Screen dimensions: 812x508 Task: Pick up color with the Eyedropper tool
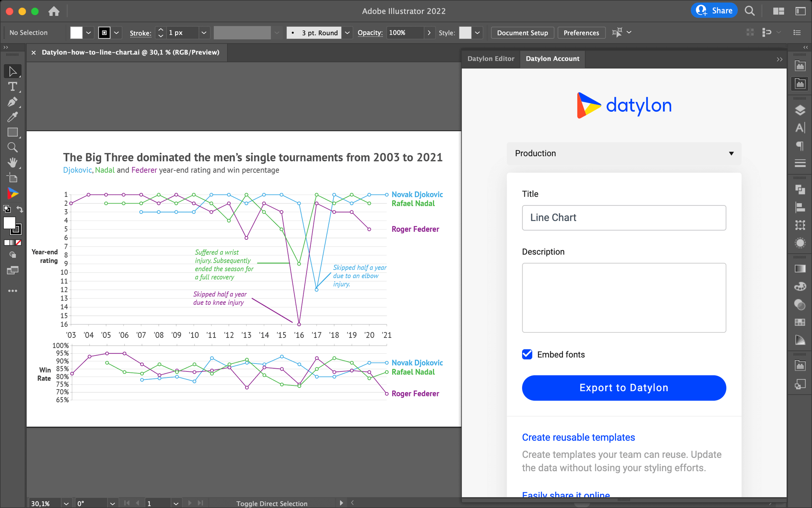click(x=12, y=117)
